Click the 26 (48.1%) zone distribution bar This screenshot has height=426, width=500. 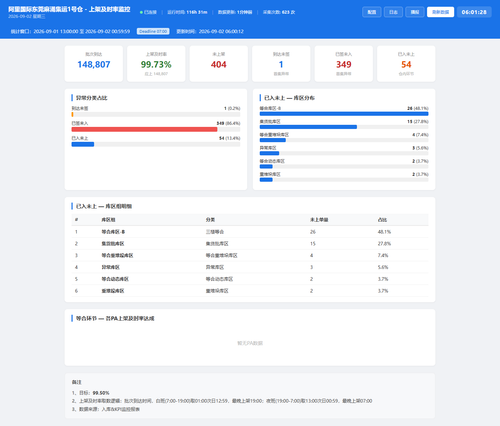[344, 114]
